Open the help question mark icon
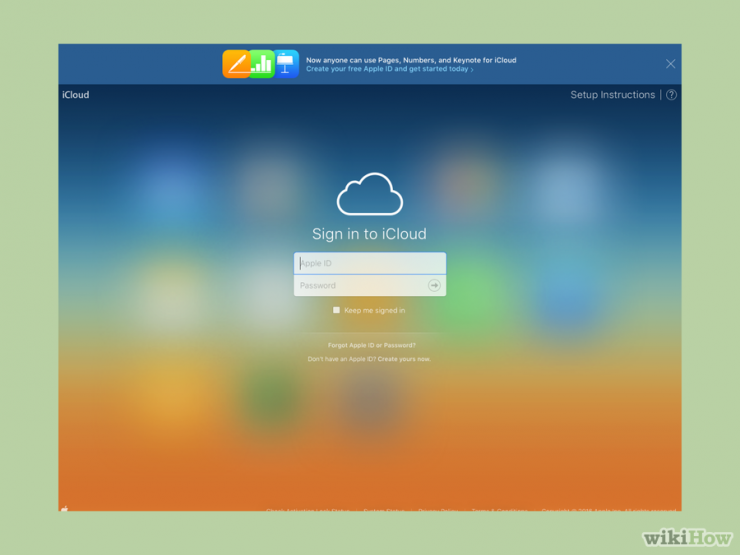 point(671,95)
